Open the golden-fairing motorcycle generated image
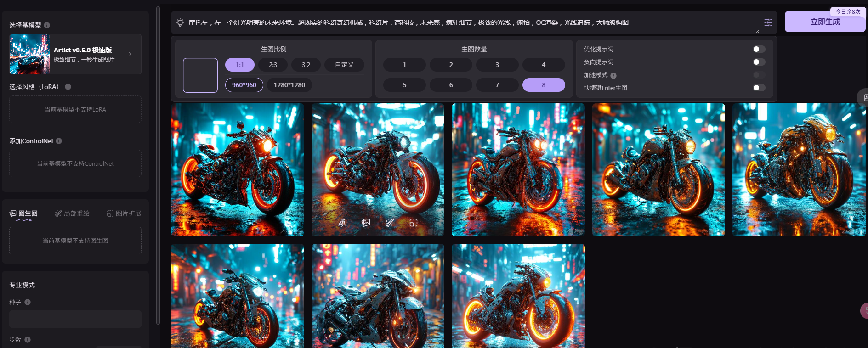This screenshot has width=868, height=348. pyautogui.click(x=799, y=170)
